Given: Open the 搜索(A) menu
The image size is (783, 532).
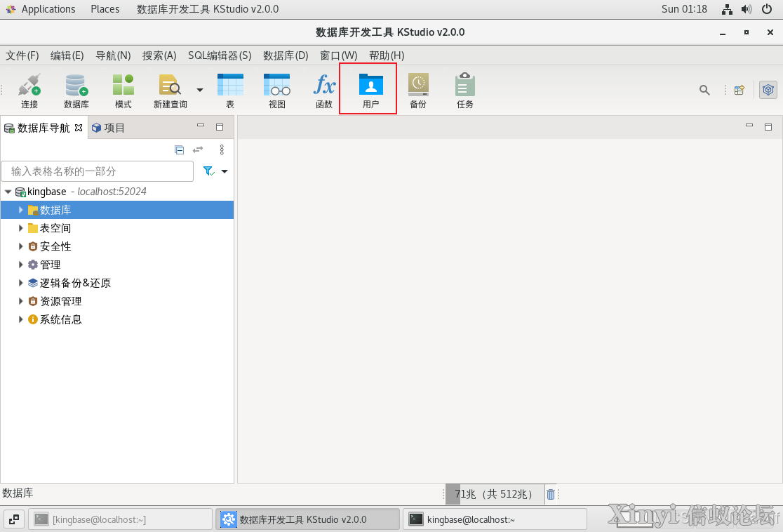Looking at the screenshot, I should (159, 55).
